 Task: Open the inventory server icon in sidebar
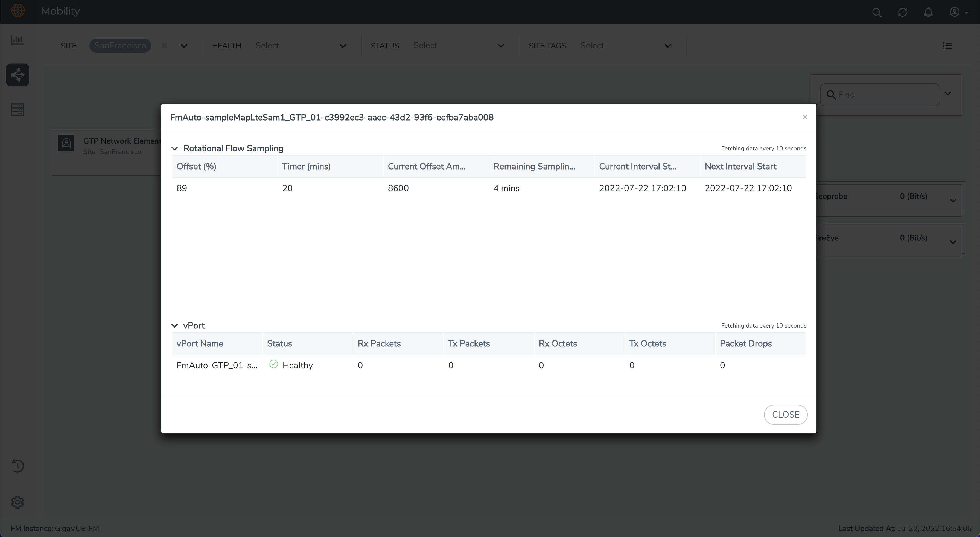click(x=17, y=110)
